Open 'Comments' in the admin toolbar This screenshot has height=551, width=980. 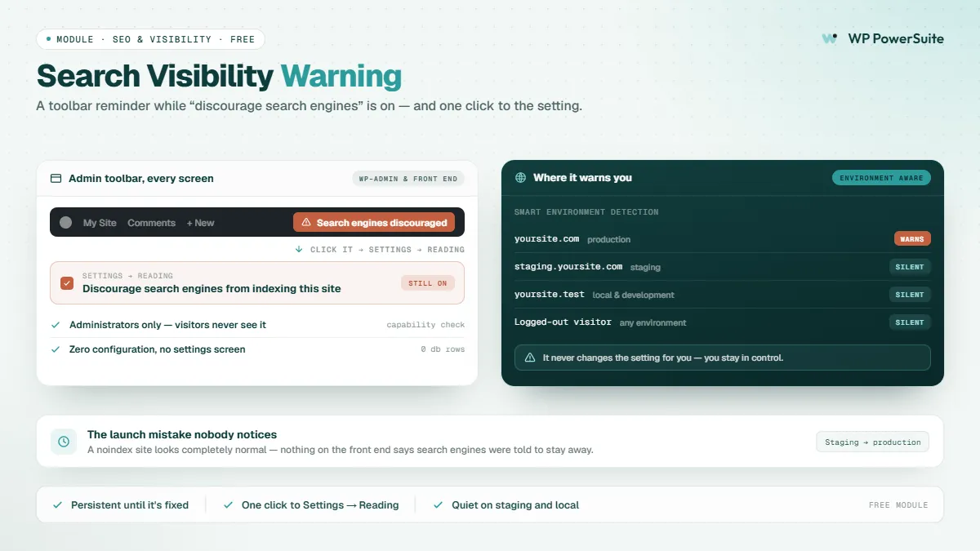point(151,223)
